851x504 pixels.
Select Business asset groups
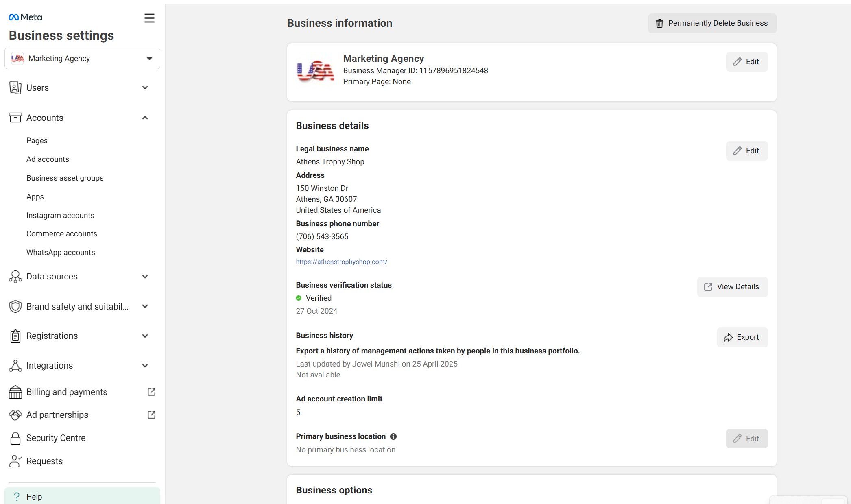click(x=65, y=178)
